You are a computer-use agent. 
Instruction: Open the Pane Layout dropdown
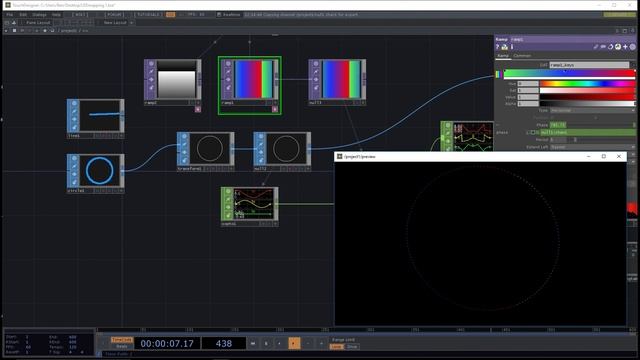tap(38, 23)
